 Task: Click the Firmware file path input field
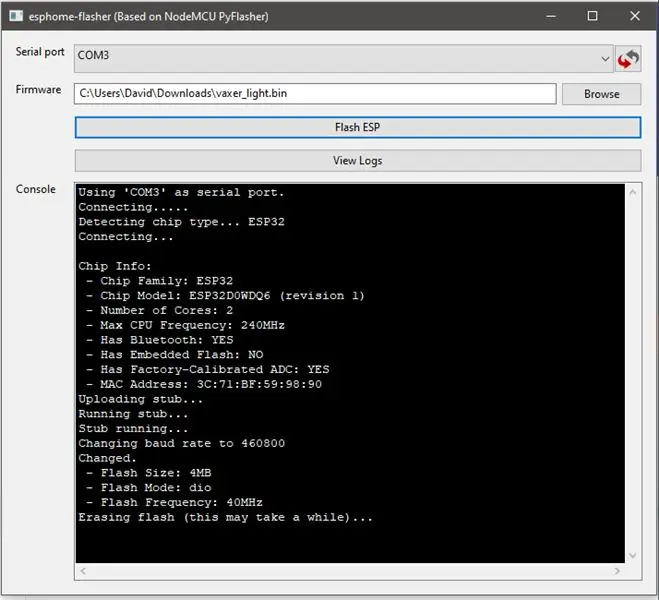pos(315,93)
